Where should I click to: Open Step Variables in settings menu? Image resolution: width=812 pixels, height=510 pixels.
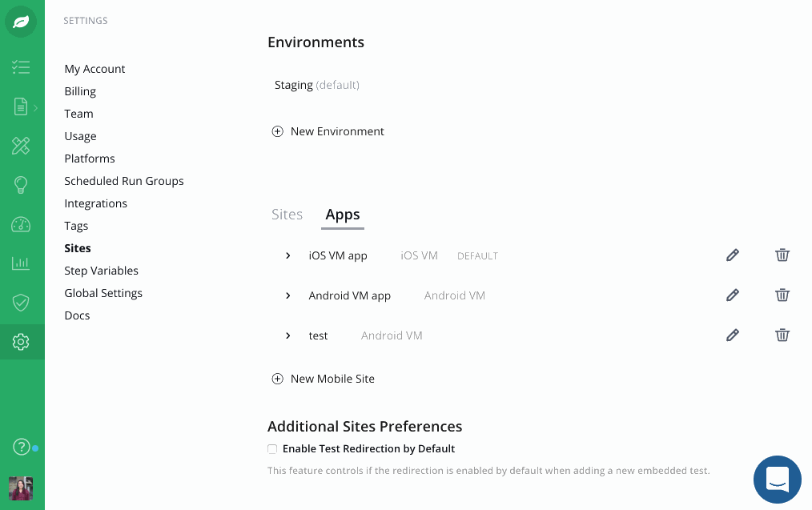tap(102, 271)
